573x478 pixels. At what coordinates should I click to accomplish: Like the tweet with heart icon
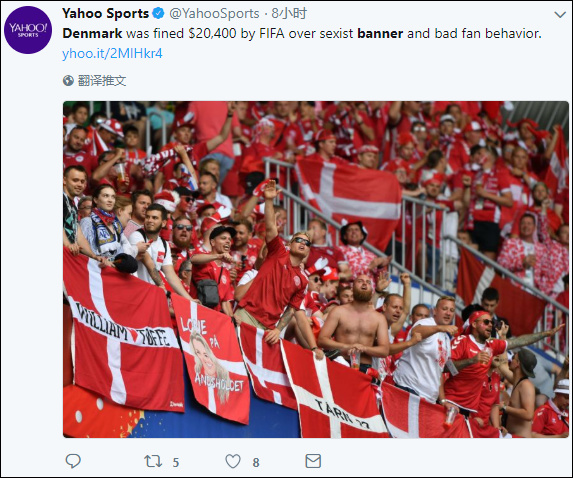click(x=233, y=461)
